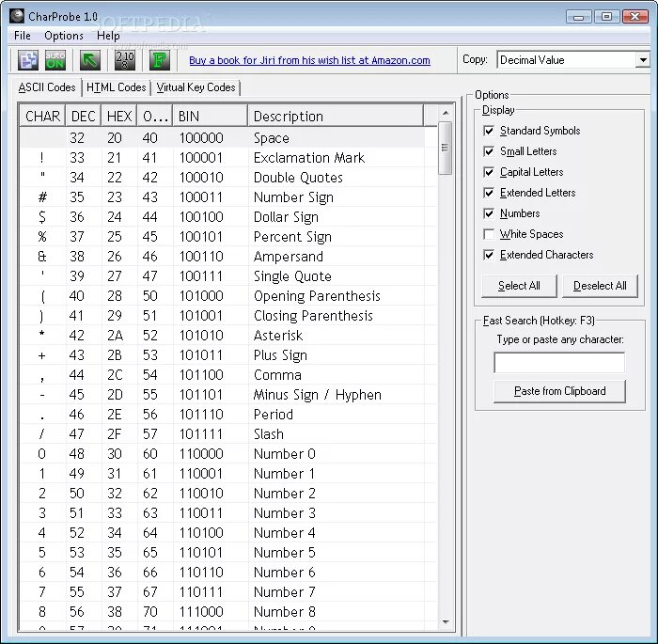Screen dimensions: 658x644
Task: Sort by the BIN column header
Action: 211,116
